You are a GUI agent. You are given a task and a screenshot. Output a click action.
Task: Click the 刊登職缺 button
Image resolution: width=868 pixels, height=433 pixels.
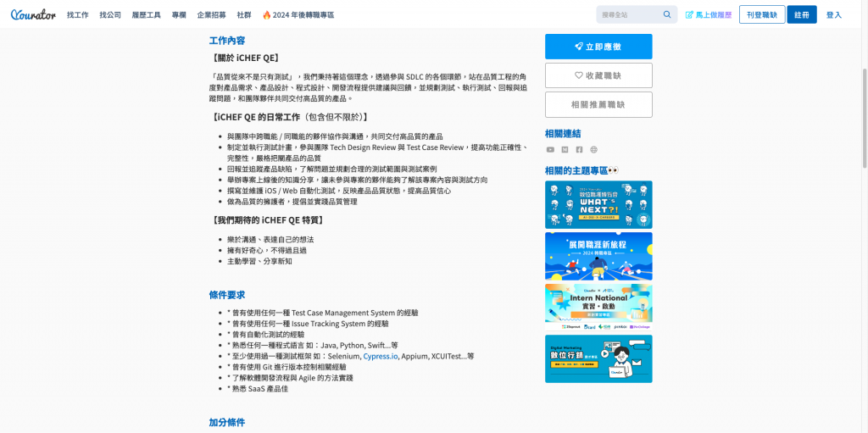762,15
